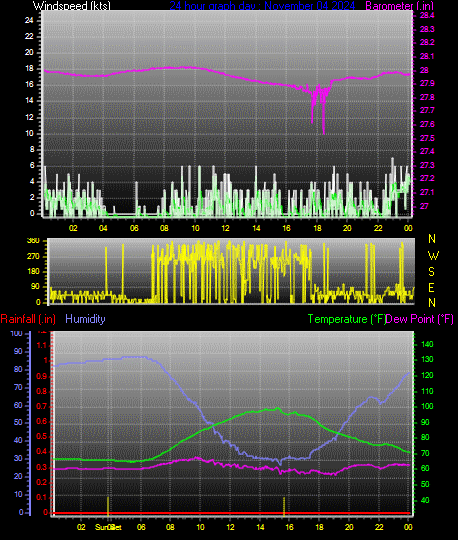Image resolution: width=458 pixels, height=540 pixels.
Task: Click the humidity axis value 10
Action: tap(18, 494)
